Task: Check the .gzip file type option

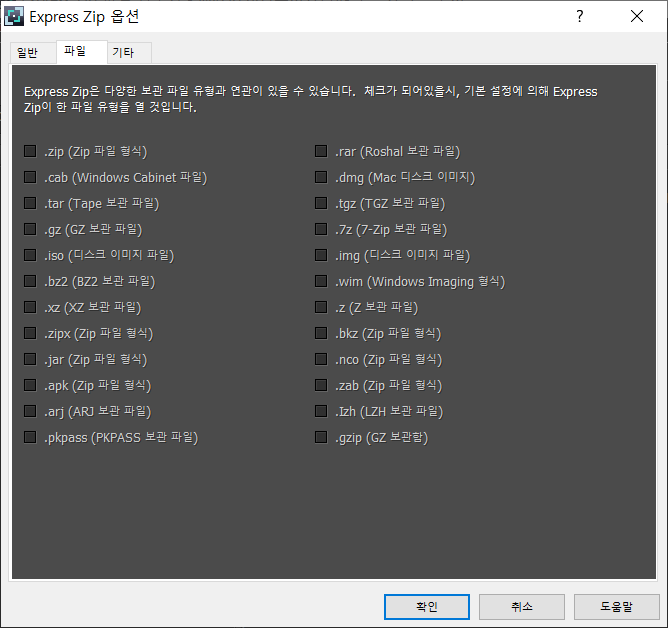Action: (321, 437)
